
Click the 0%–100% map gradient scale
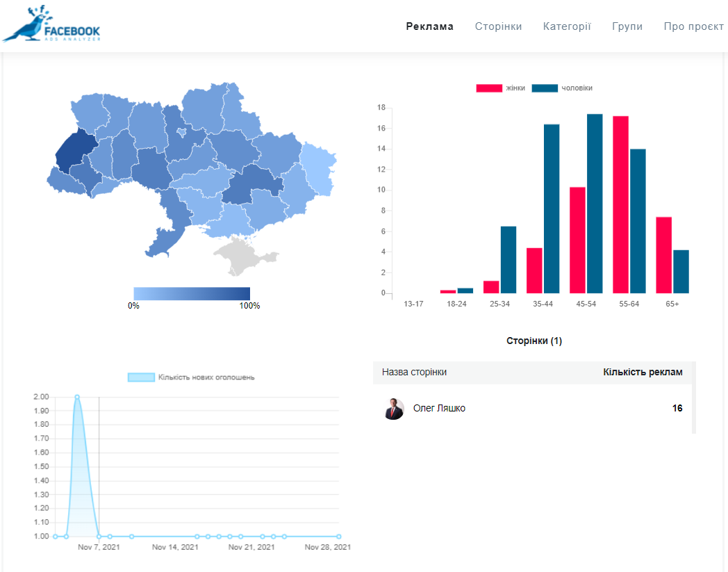[192, 293]
